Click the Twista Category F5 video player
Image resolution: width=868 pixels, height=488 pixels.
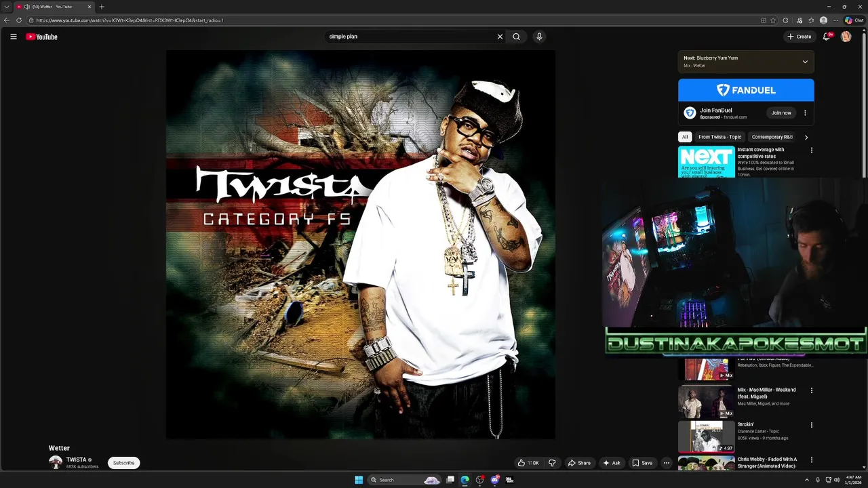(x=361, y=245)
